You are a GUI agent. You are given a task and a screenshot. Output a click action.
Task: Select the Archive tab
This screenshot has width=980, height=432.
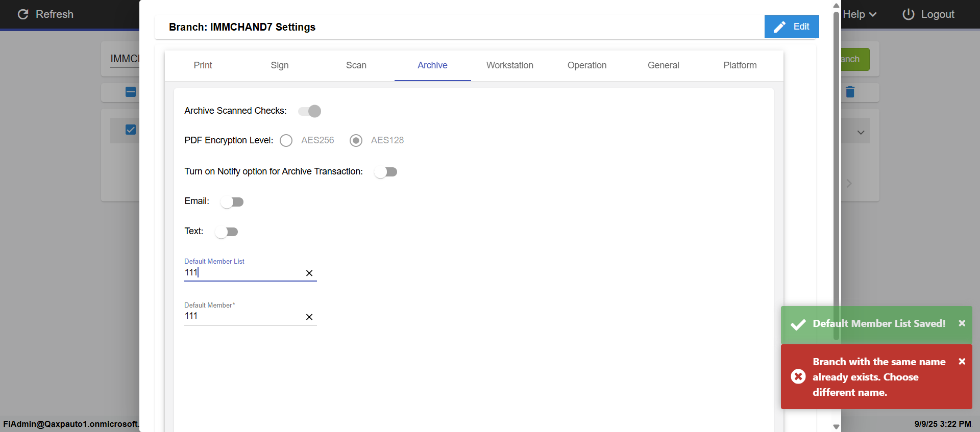[433, 65]
